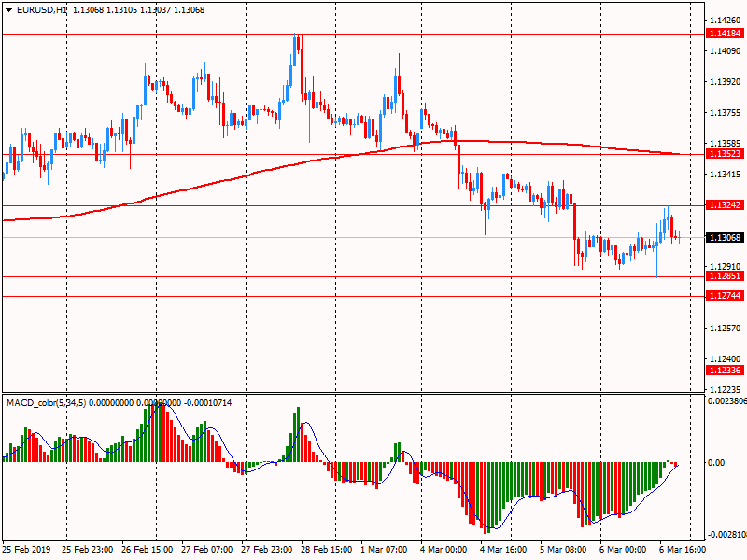
Task: Click the 4 Mar 16:00 time label
Action: click(504, 550)
